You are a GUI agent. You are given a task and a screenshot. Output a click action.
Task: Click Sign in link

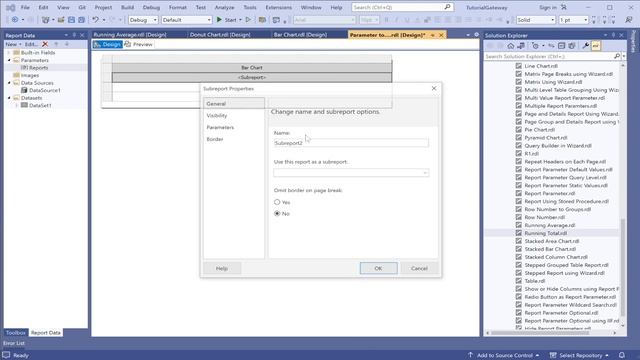[x=547, y=7]
